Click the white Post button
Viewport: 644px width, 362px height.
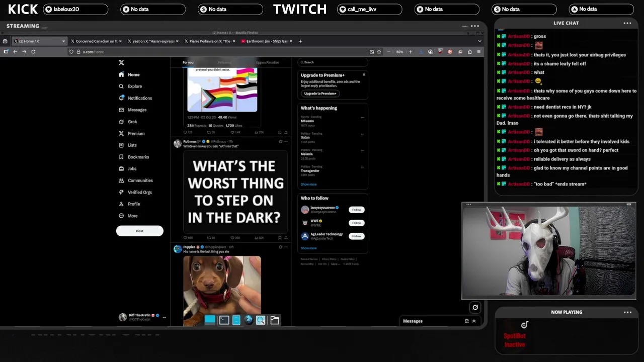coord(139,231)
